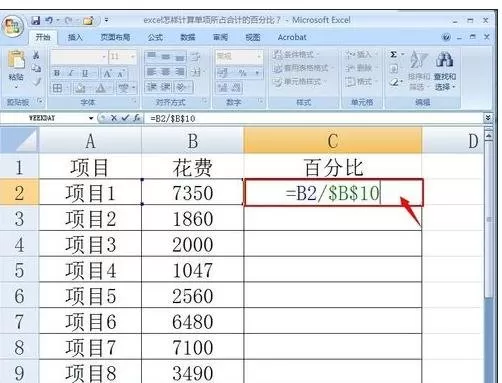Click the 删除 delete cells button

coord(361,68)
